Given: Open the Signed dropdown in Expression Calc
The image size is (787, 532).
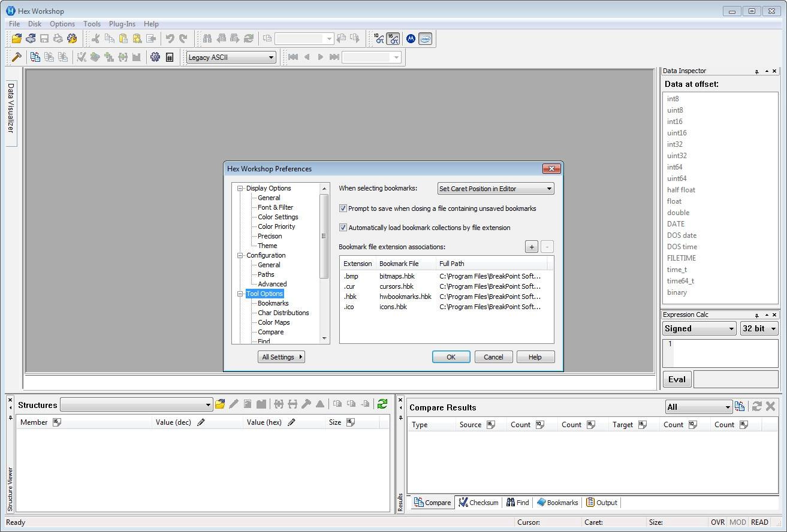Looking at the screenshot, I should coord(699,328).
